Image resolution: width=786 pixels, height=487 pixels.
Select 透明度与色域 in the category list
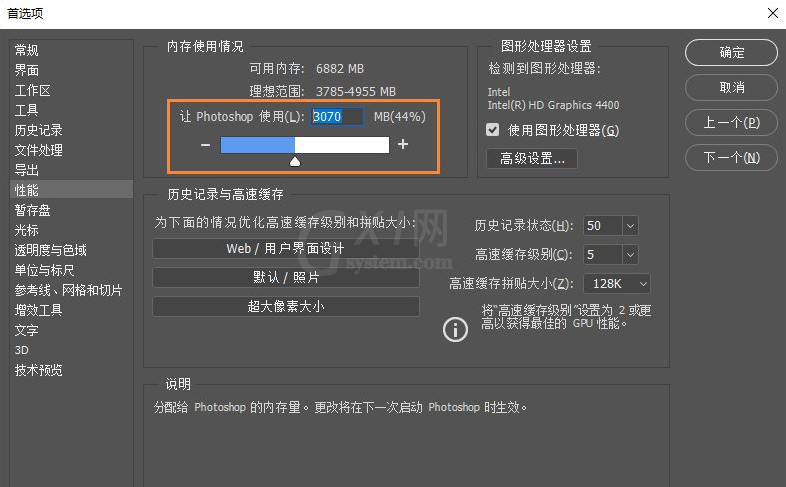pyautogui.click(x=71, y=250)
